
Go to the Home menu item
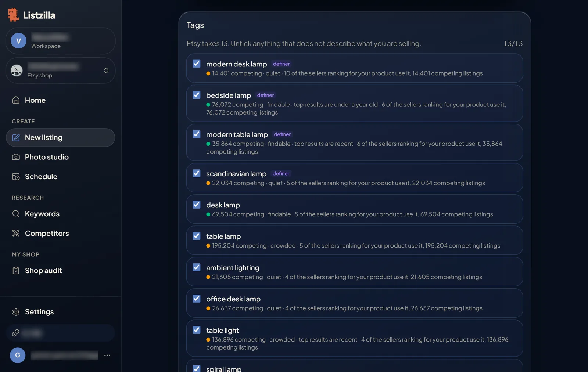tap(60, 100)
